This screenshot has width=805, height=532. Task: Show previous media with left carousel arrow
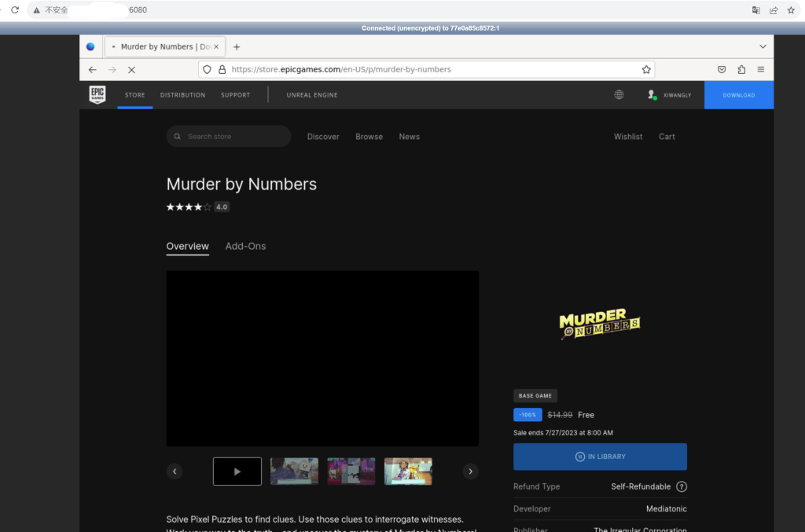(x=175, y=471)
